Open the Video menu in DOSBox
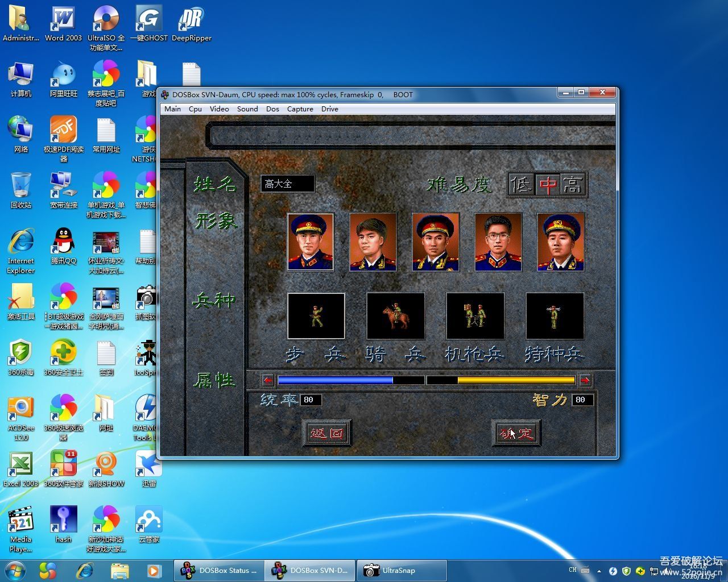The width and height of the screenshot is (728, 582). pos(219,109)
